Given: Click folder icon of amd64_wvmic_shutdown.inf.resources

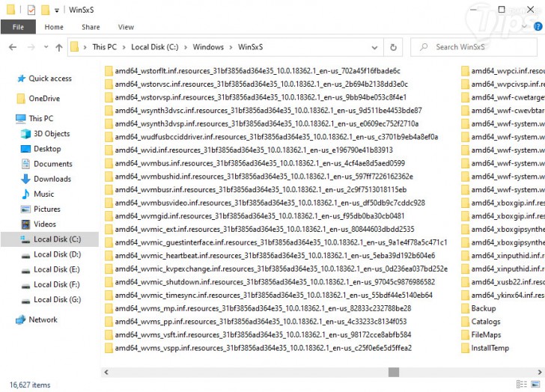Looking at the screenshot, I should pos(109,282).
